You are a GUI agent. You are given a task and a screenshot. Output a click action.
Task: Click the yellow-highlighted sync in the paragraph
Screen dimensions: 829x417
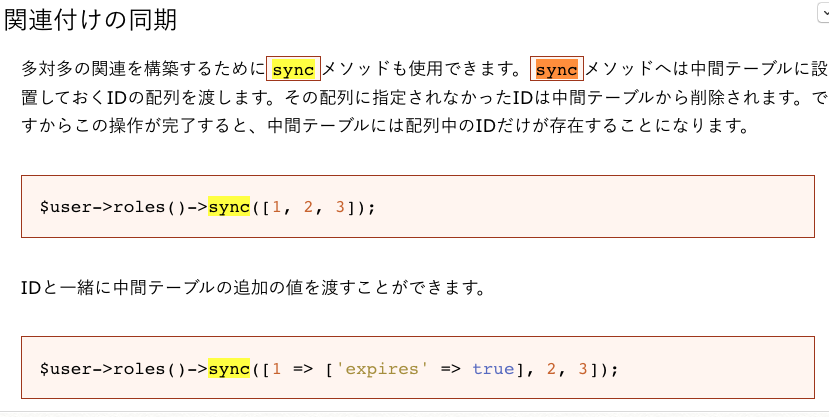pos(293,69)
